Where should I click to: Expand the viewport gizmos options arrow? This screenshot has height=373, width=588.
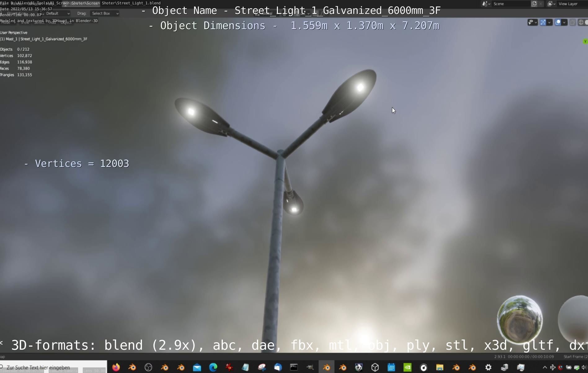(x=549, y=22)
